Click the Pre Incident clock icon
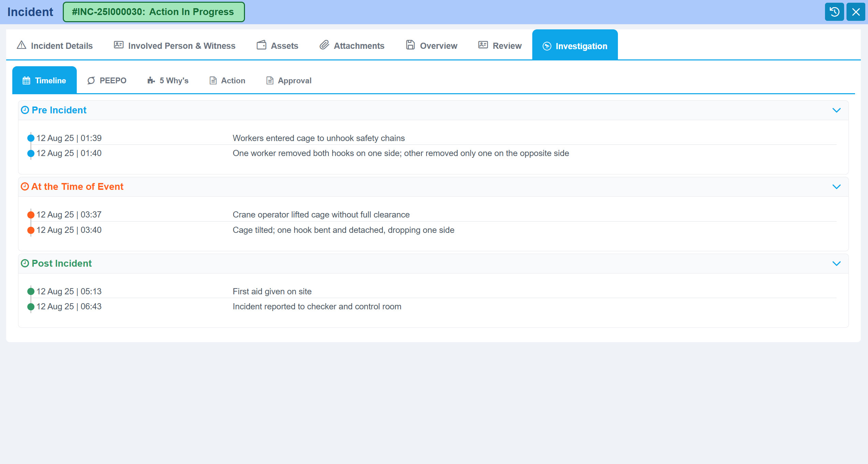Viewport: 868px width, 464px height. coord(25,110)
